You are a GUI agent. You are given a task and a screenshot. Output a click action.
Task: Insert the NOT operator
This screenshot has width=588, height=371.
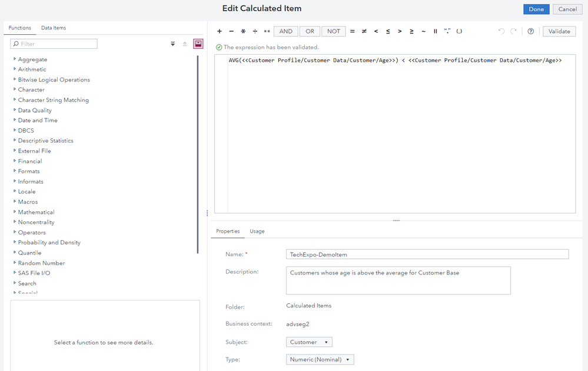[333, 32]
